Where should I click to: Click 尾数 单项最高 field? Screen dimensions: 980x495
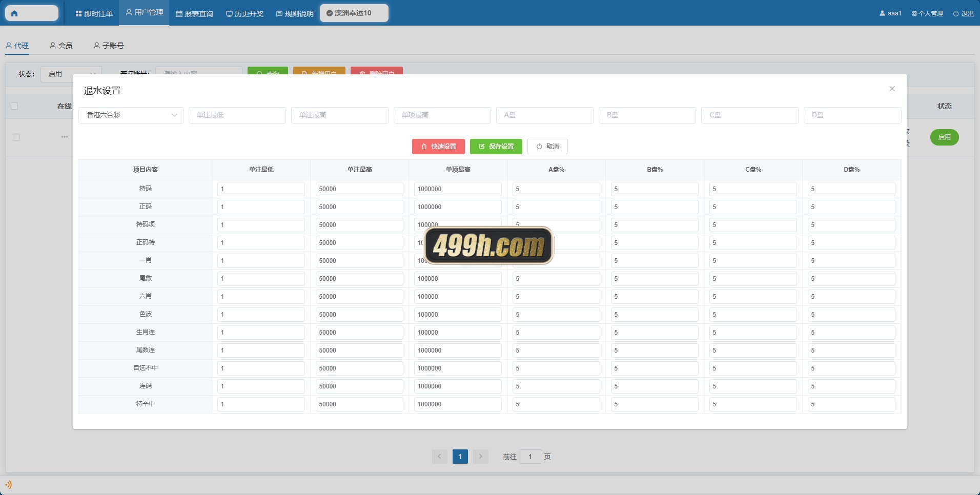[x=458, y=279]
